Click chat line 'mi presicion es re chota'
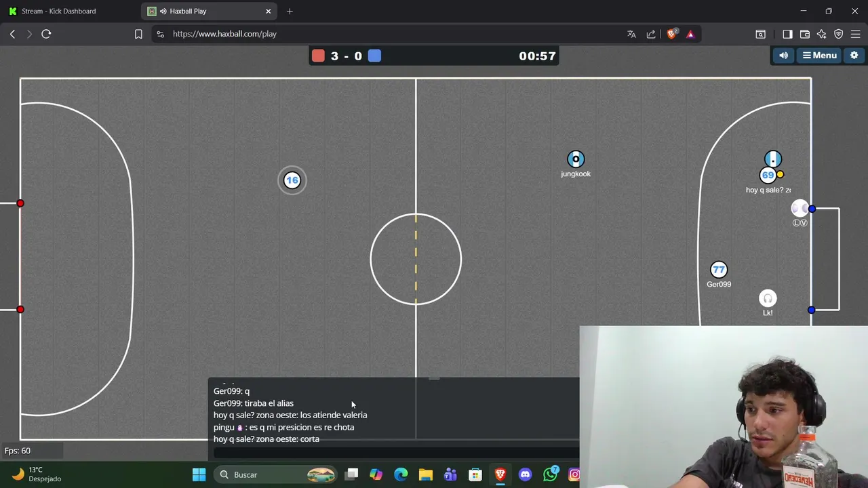The width and height of the screenshot is (868, 488). pyautogui.click(x=307, y=427)
